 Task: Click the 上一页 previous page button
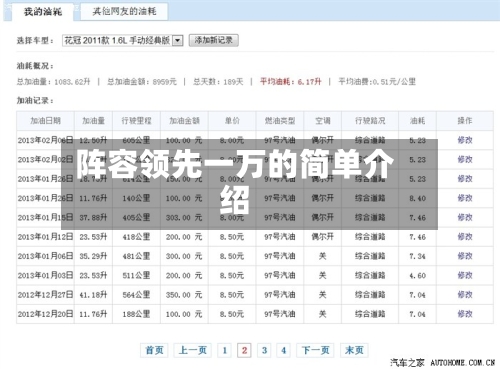point(193,350)
